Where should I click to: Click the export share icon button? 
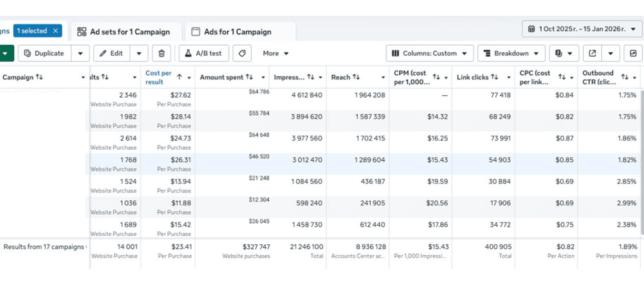tap(592, 53)
